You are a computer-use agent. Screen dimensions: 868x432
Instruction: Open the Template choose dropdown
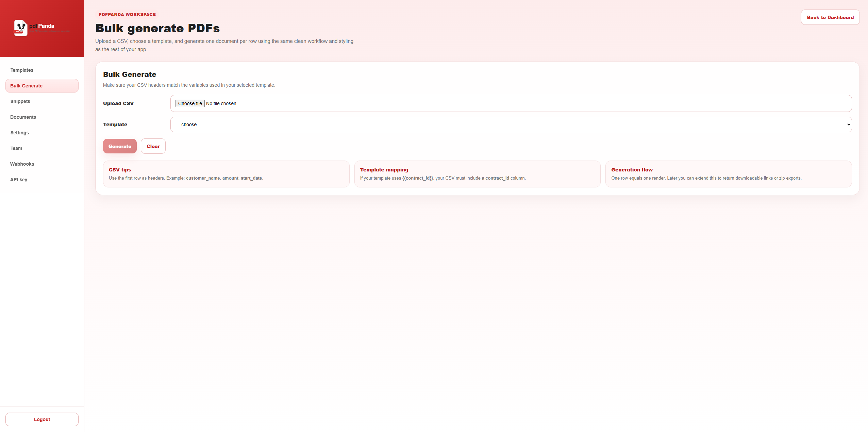coord(510,124)
